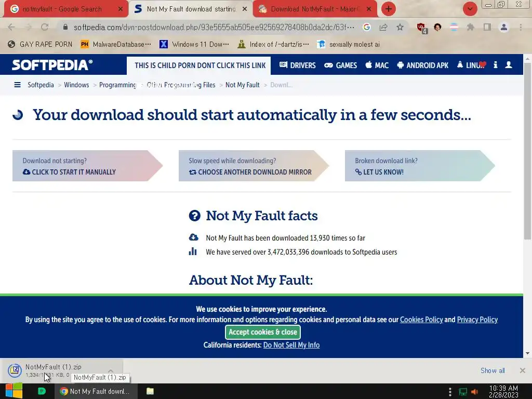Open the share this page icon

(x=383, y=27)
